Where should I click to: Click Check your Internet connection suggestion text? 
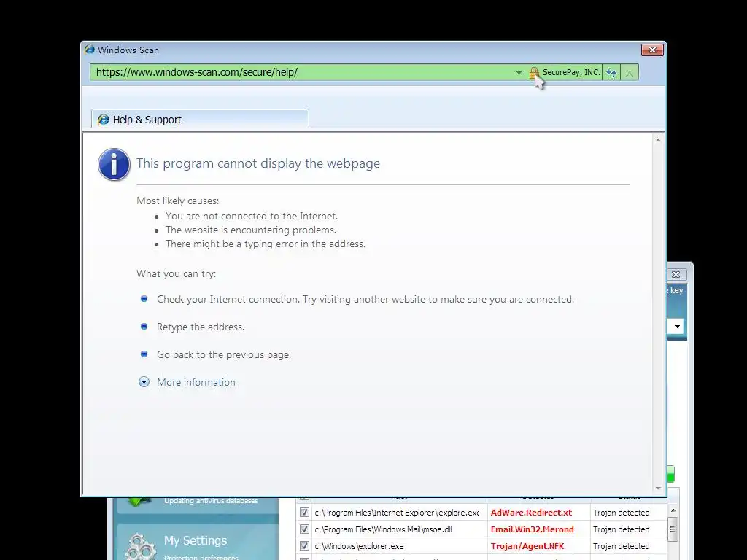click(x=365, y=300)
